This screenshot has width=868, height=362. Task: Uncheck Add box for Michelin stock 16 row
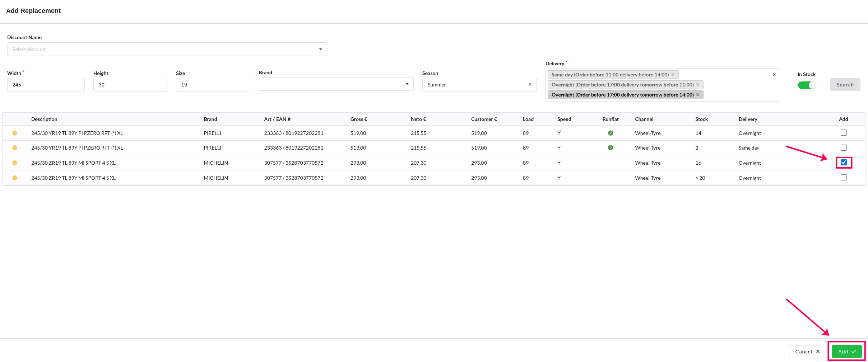click(x=844, y=163)
